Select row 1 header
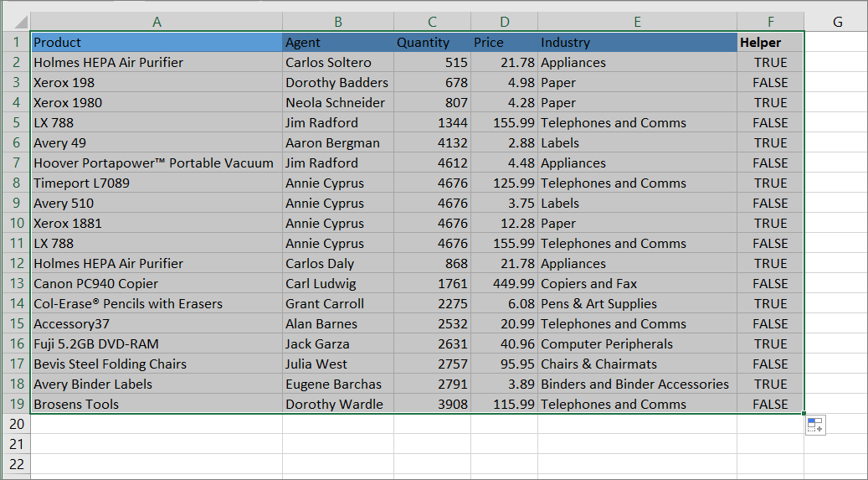The image size is (868, 480). pos(16,42)
